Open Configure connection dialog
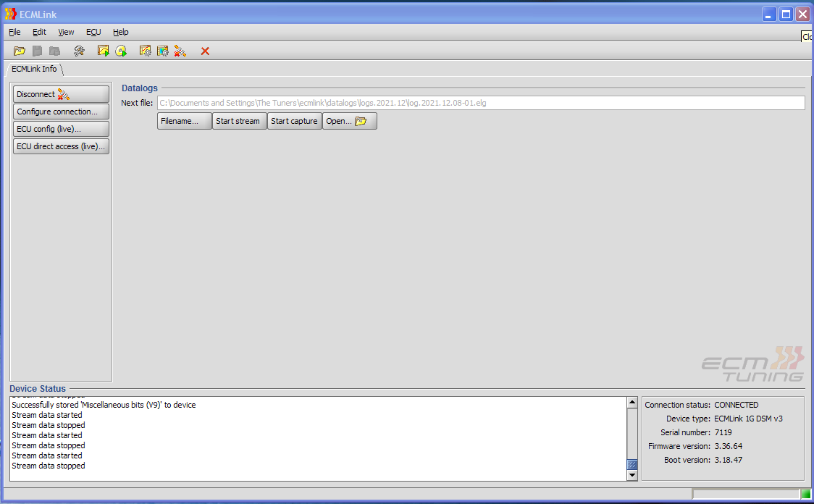 pos(61,112)
